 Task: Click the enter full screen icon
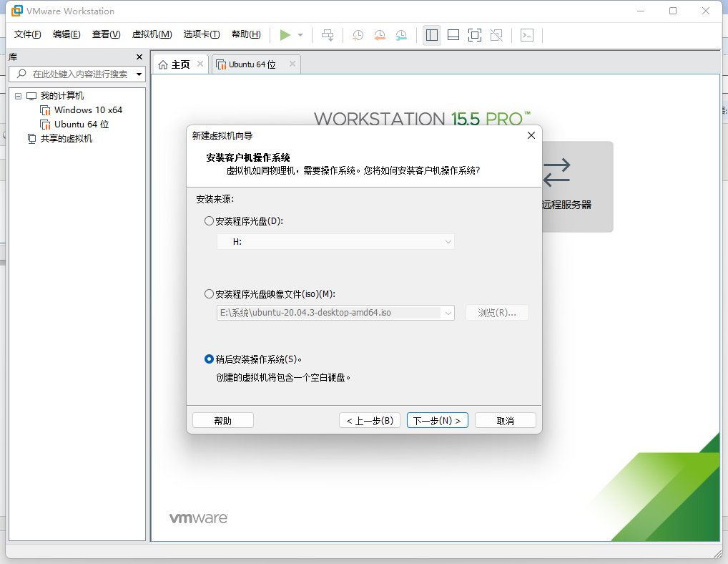pos(475,35)
